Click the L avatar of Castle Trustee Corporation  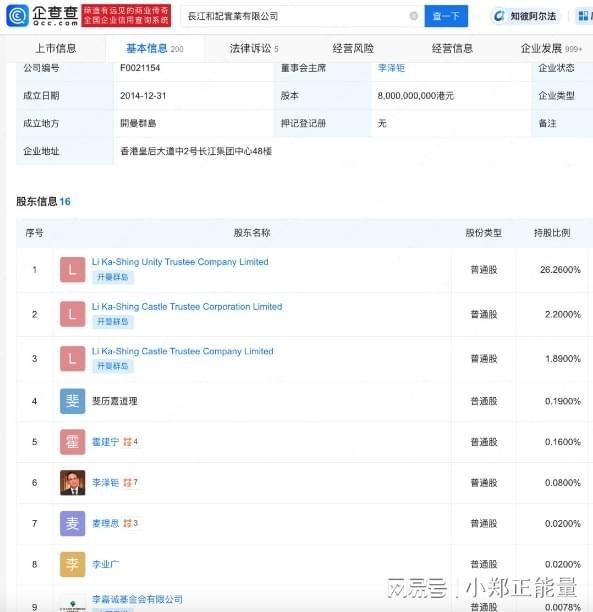pyautogui.click(x=72, y=314)
